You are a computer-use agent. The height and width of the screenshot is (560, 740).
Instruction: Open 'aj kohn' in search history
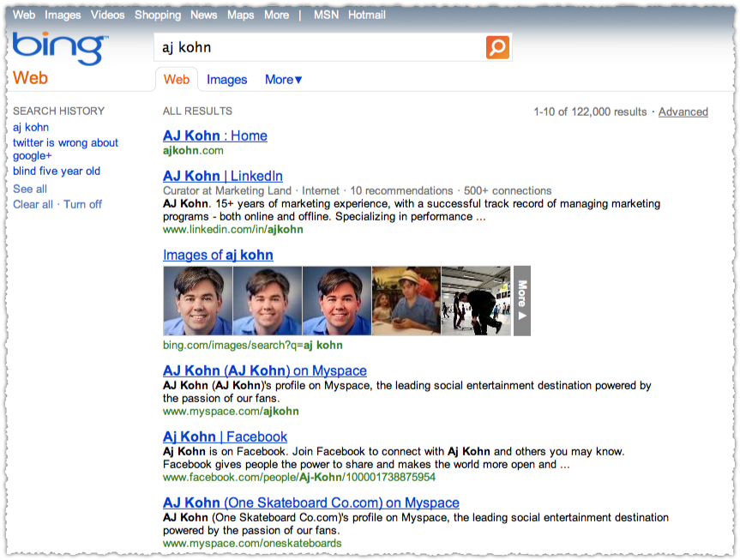point(31,128)
